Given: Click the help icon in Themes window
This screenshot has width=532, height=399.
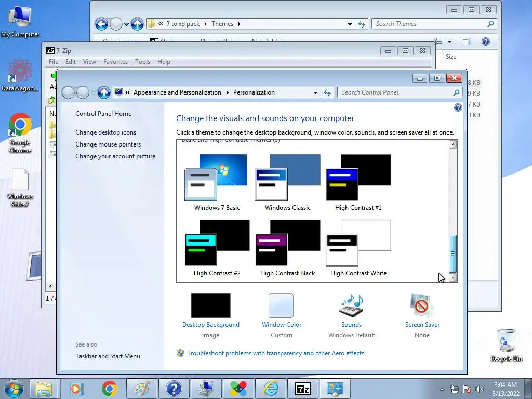Looking at the screenshot, I should pyautogui.click(x=486, y=42).
